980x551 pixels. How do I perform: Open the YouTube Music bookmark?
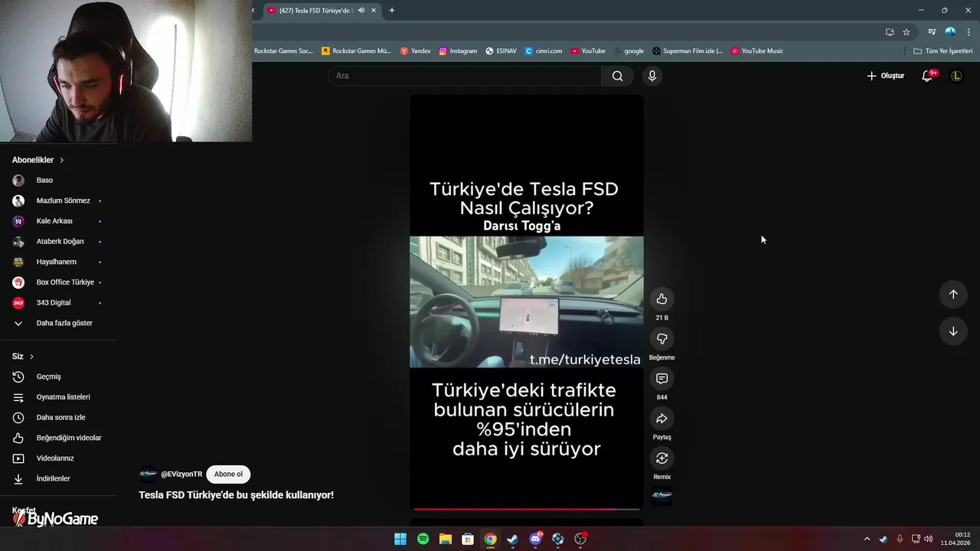point(757,51)
